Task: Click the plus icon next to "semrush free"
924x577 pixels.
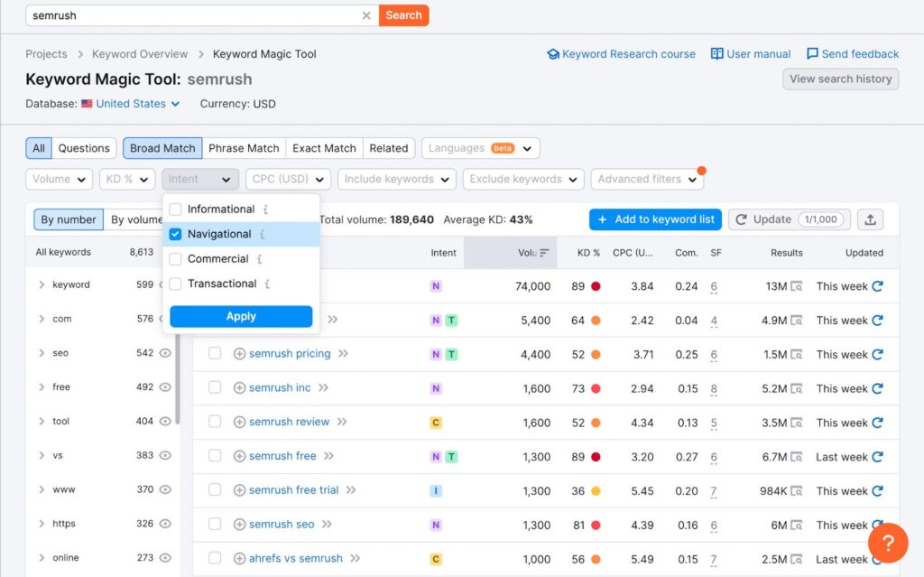Action: (239, 456)
